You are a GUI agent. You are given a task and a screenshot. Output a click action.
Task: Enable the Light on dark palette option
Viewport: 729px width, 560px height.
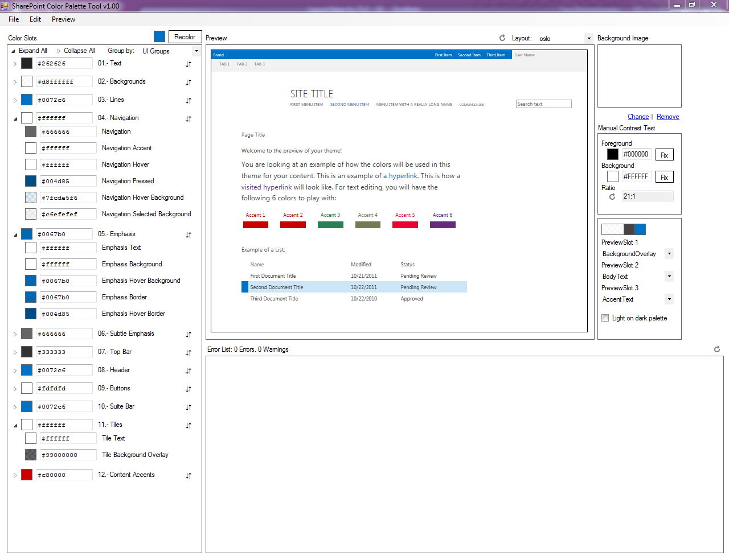(x=605, y=318)
